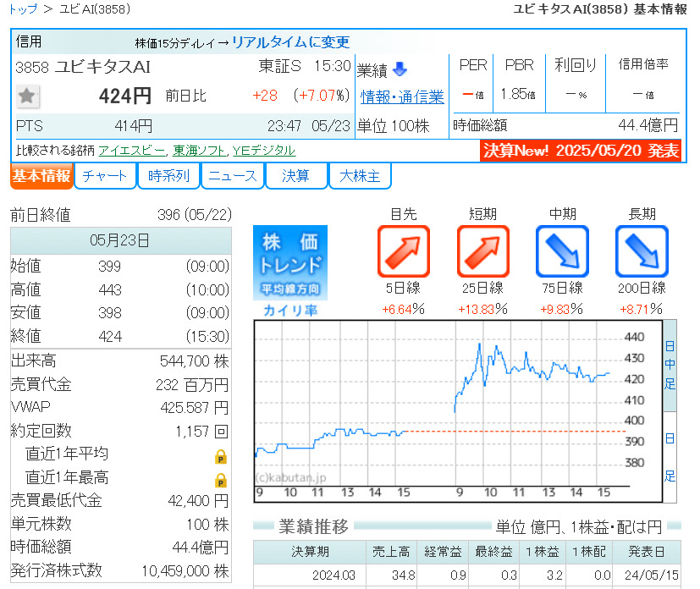Select the ニュース tab
The height and width of the screenshot is (589, 700).
[x=233, y=176]
